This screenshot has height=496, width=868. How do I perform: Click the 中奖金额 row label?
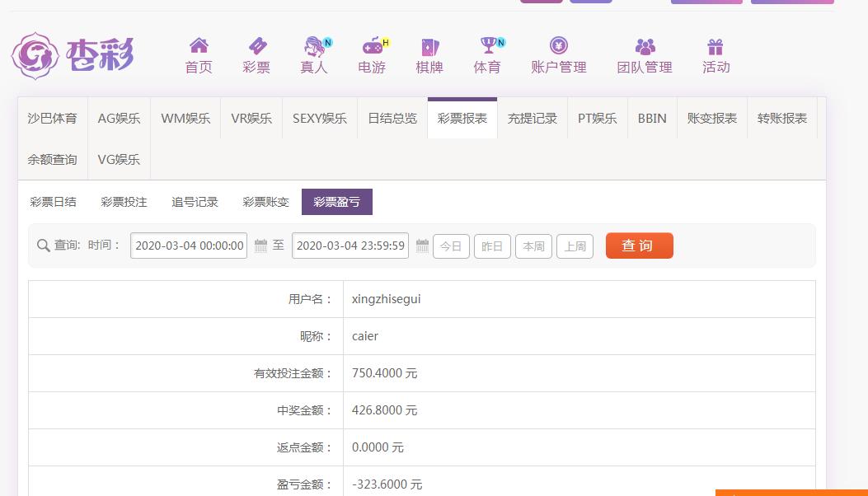click(x=304, y=410)
